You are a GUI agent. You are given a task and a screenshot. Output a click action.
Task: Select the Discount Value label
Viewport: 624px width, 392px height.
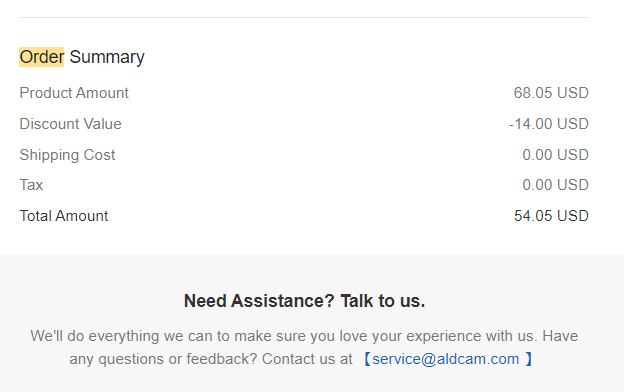pos(70,124)
